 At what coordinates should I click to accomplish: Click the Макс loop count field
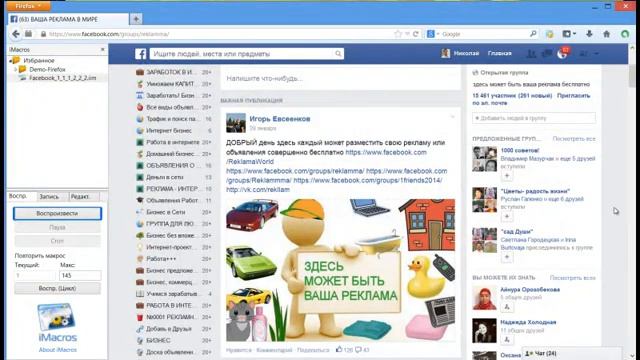click(x=80, y=276)
